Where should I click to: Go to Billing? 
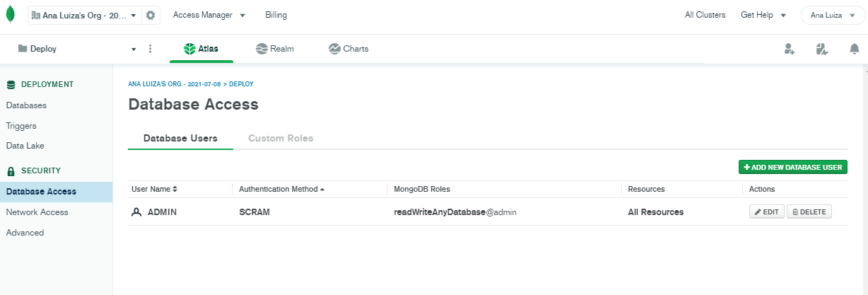(276, 15)
